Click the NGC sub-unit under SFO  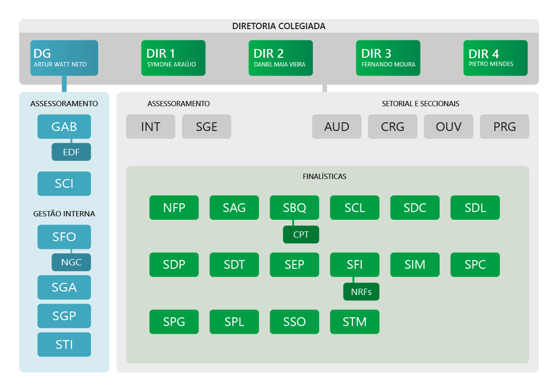(71, 262)
